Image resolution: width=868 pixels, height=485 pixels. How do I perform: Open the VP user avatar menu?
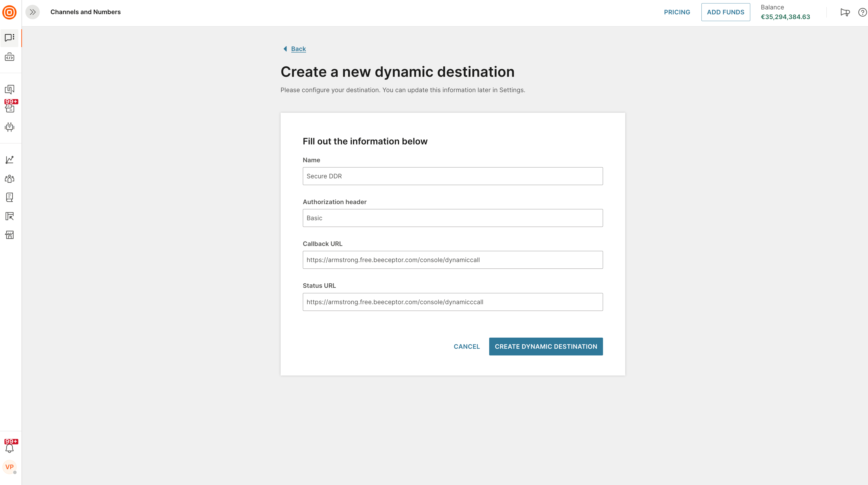[x=9, y=467]
